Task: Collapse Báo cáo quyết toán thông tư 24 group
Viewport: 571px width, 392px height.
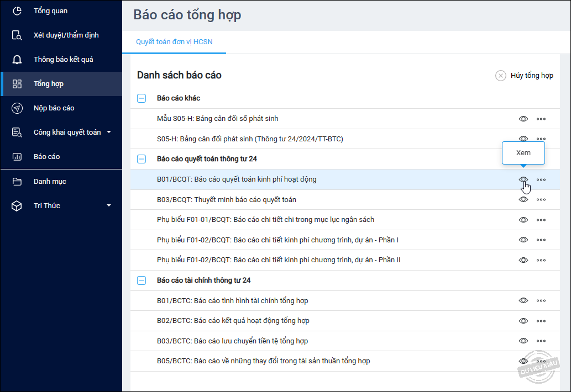Action: click(142, 159)
